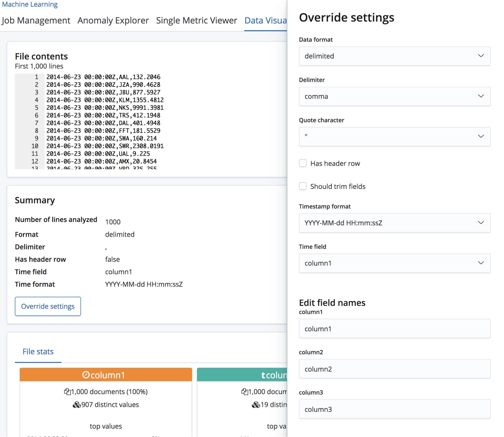Click '1,000 documents (100%)' in column1 card
The height and width of the screenshot is (437, 504).
pyautogui.click(x=109, y=392)
